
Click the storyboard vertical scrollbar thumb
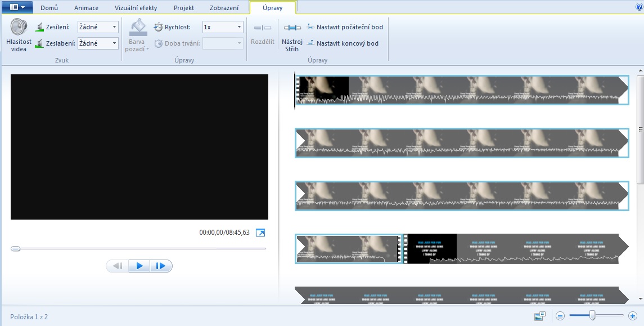pos(640,129)
